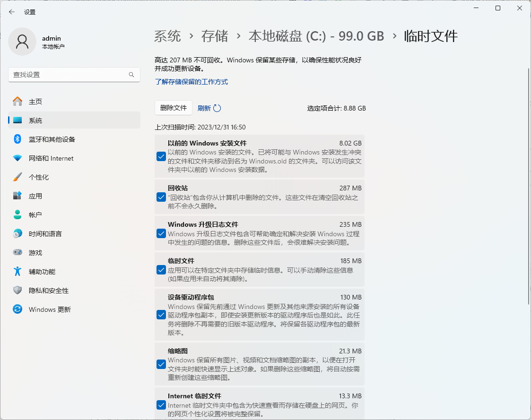
Task: Go to 存储 in the breadcrumb
Action: coord(215,36)
